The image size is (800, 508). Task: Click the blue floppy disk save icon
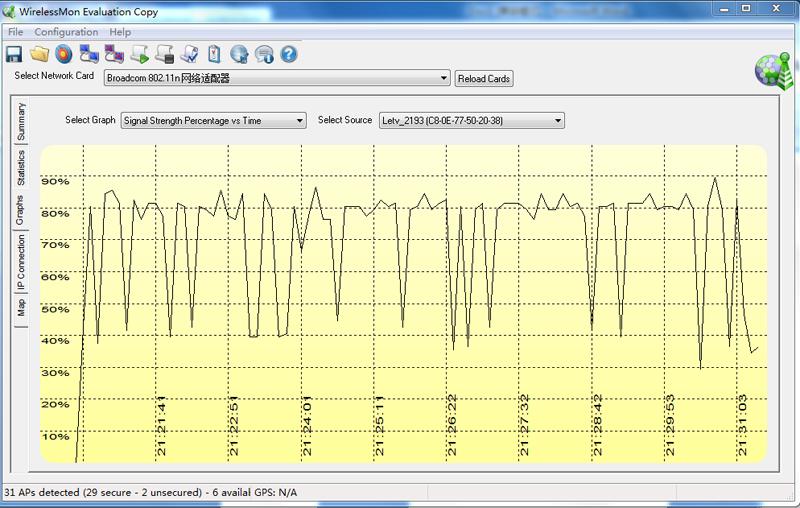14,54
